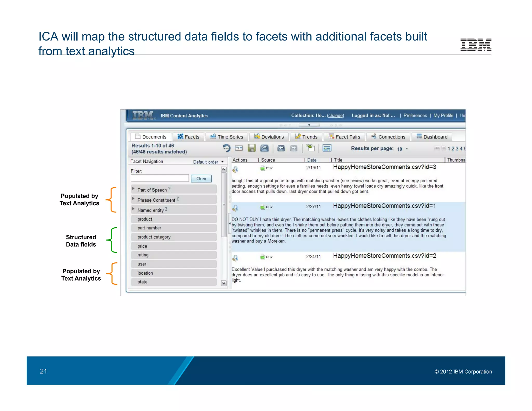Expand the Phrase Constituent facet
The height and width of the screenshot is (411, 532).
pos(133,199)
